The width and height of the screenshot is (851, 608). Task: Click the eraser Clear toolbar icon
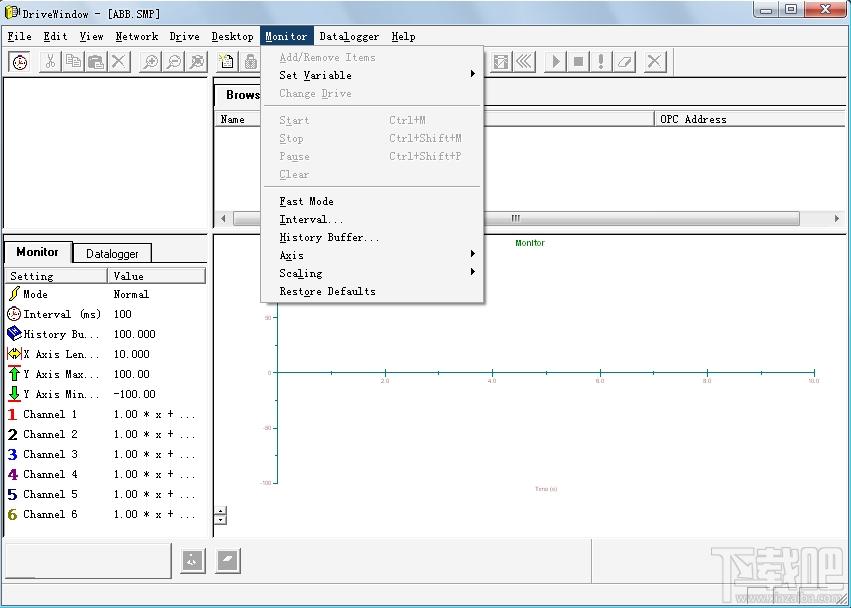point(624,62)
